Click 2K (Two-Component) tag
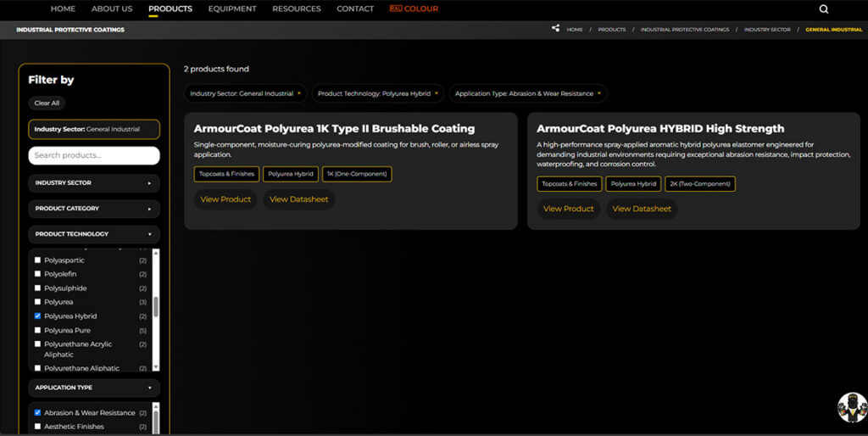Screen dimensions: 868x436 coord(700,184)
